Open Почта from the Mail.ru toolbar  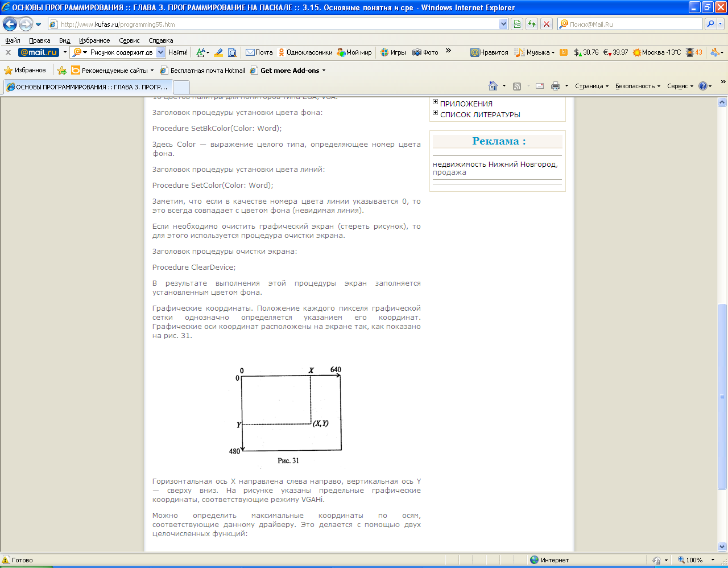[x=259, y=52]
